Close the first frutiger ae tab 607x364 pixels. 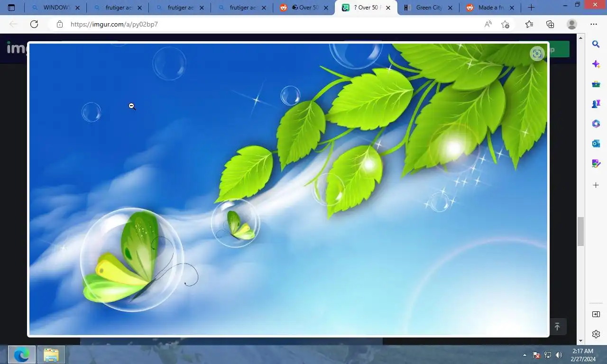[x=140, y=8]
